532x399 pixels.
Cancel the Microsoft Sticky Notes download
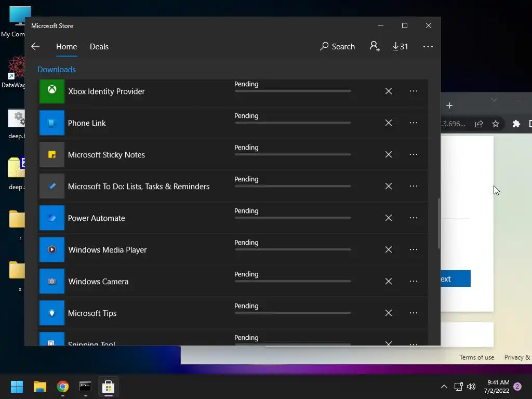389,154
